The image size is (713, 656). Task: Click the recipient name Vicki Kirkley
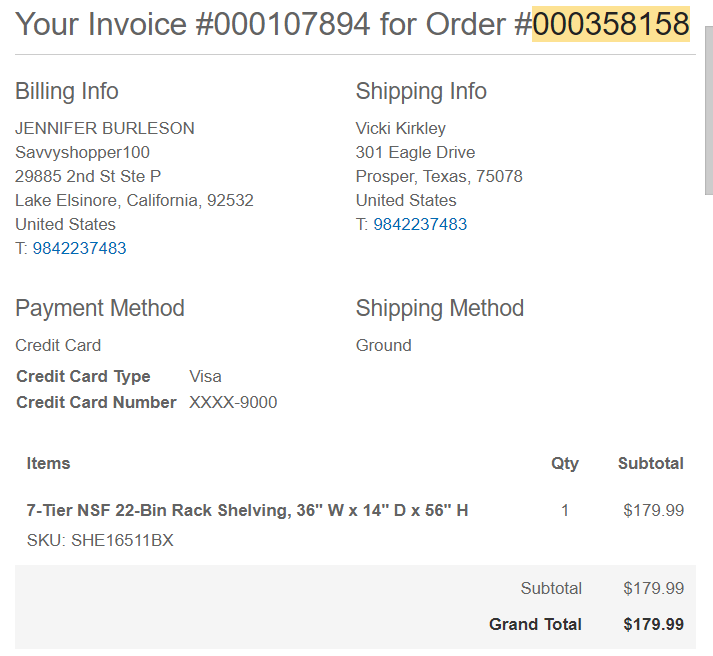[401, 128]
